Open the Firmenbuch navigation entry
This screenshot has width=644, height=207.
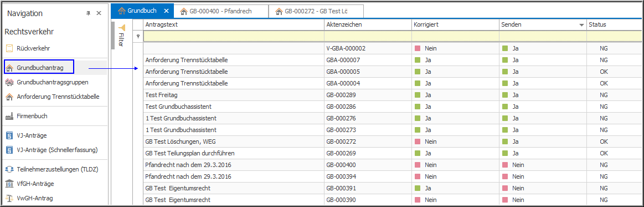(32, 116)
